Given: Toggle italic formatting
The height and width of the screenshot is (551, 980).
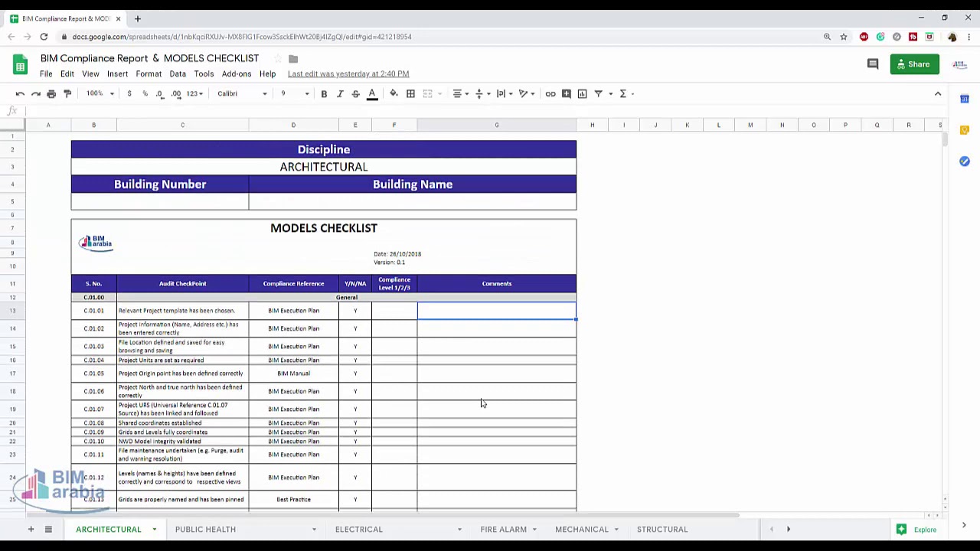Looking at the screenshot, I should point(340,93).
